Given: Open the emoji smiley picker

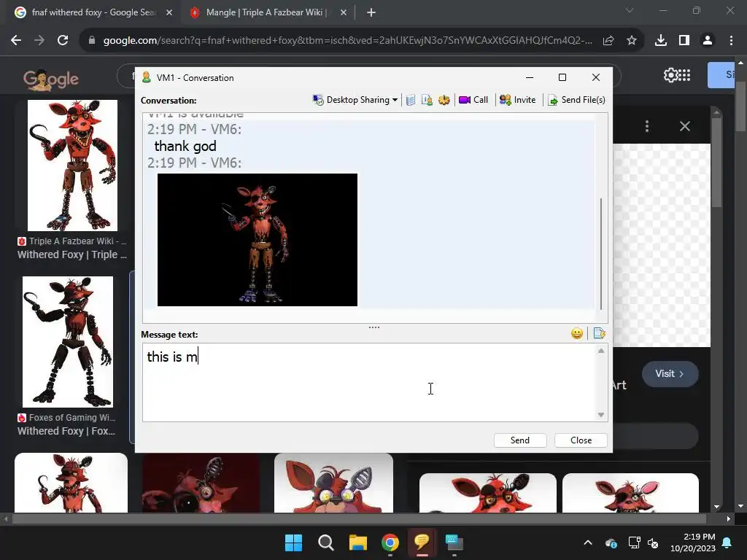Looking at the screenshot, I should (577, 333).
